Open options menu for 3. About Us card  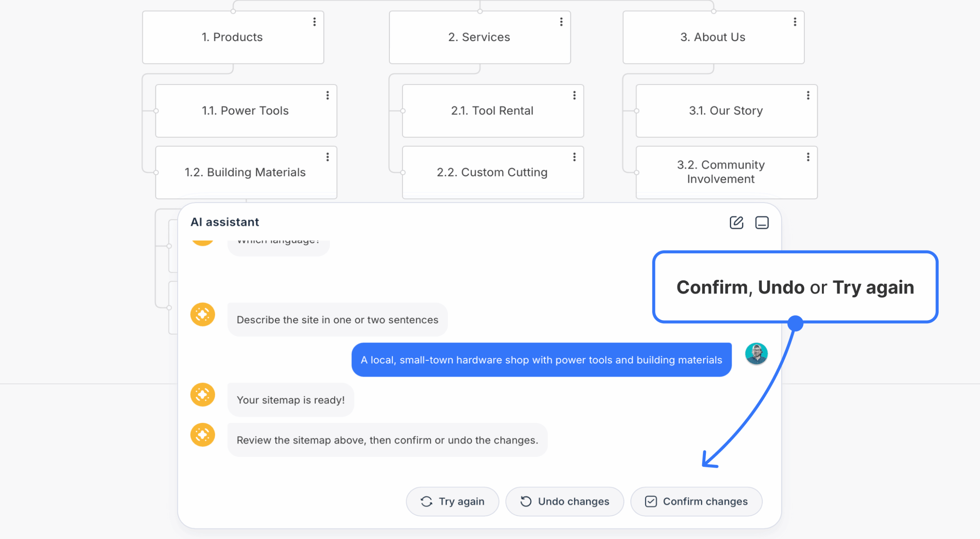(x=795, y=22)
